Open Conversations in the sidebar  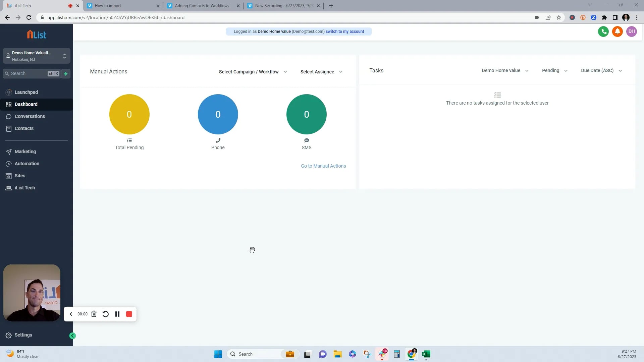click(x=37, y=116)
